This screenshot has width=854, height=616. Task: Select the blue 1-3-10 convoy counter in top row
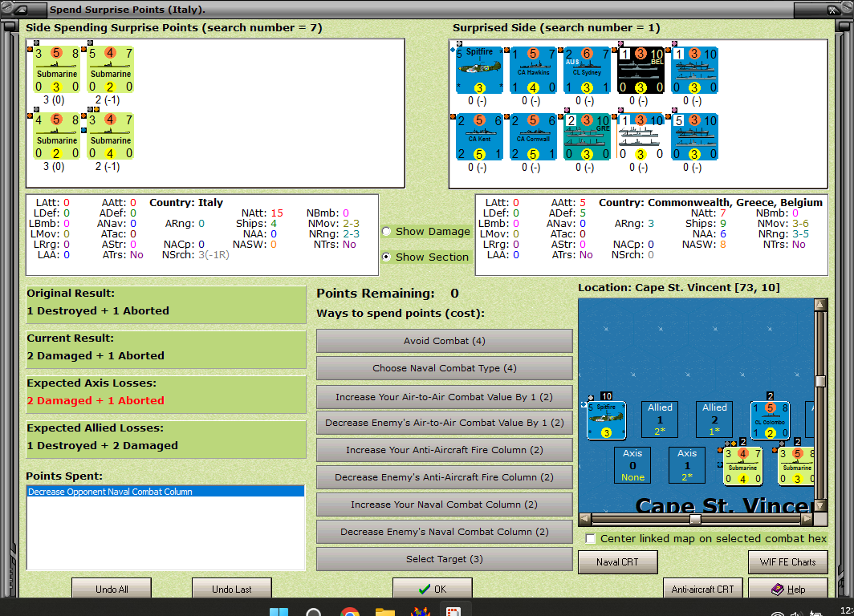[694, 70]
